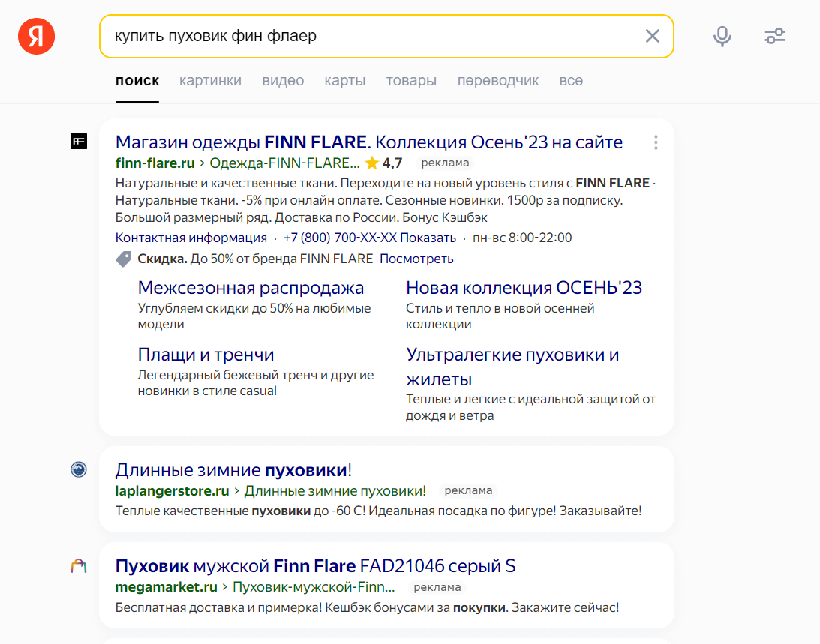Open the Пуховик-мужской-Finn breadcrumb link

(x=314, y=587)
